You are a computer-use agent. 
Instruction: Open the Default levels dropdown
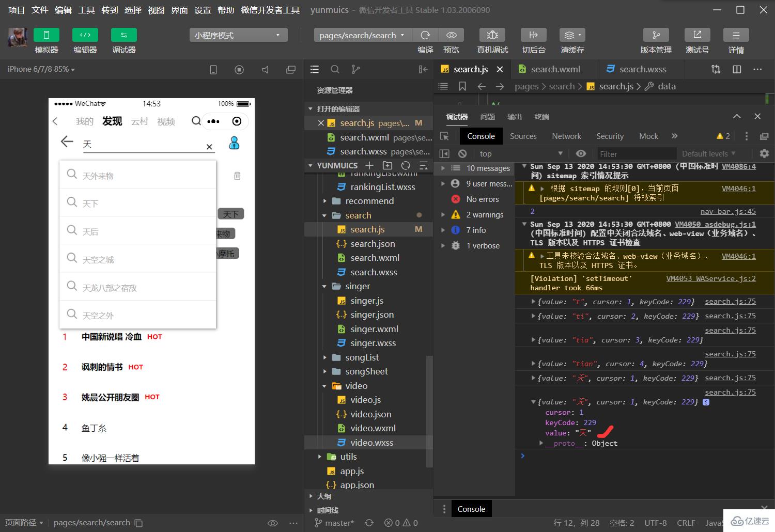(708, 154)
